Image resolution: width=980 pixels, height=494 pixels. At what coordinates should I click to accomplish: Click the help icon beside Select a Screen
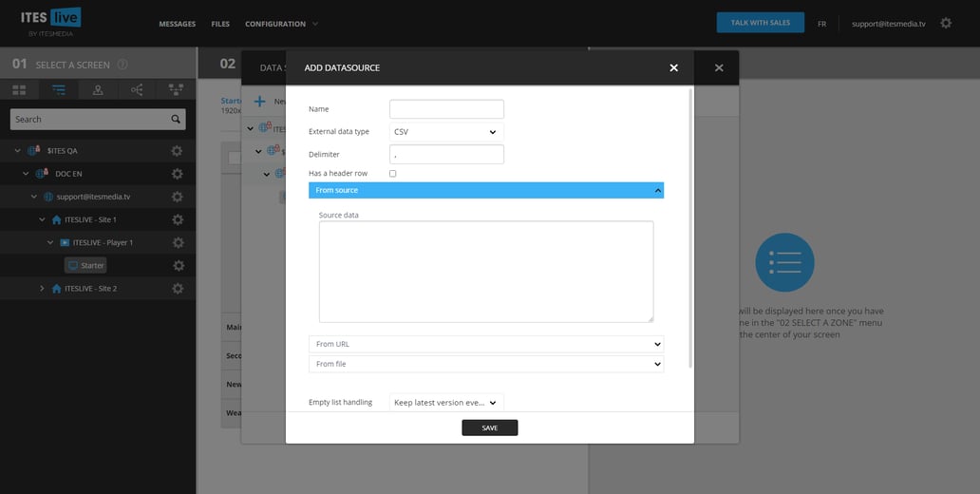pos(122,65)
